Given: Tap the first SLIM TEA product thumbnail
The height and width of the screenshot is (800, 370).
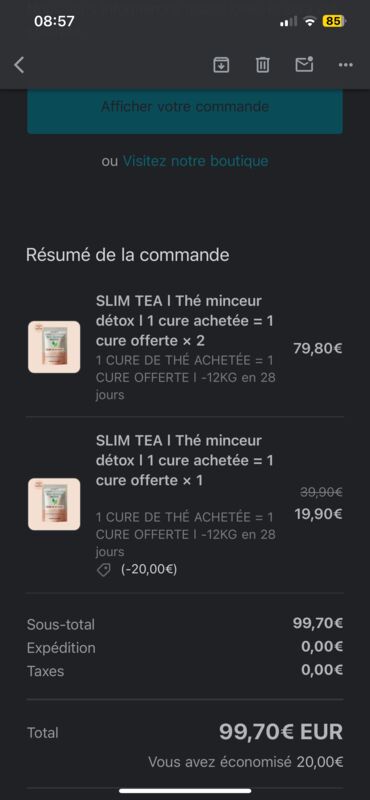Looking at the screenshot, I should tap(54, 347).
